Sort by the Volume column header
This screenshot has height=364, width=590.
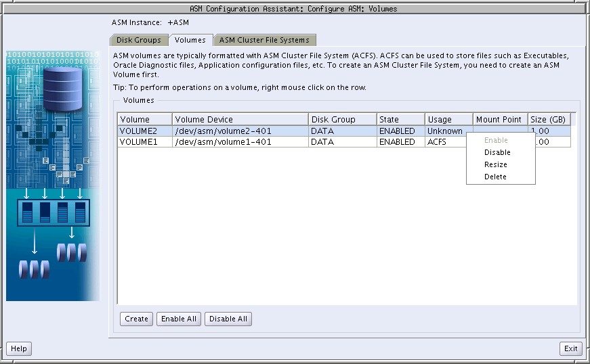point(145,120)
